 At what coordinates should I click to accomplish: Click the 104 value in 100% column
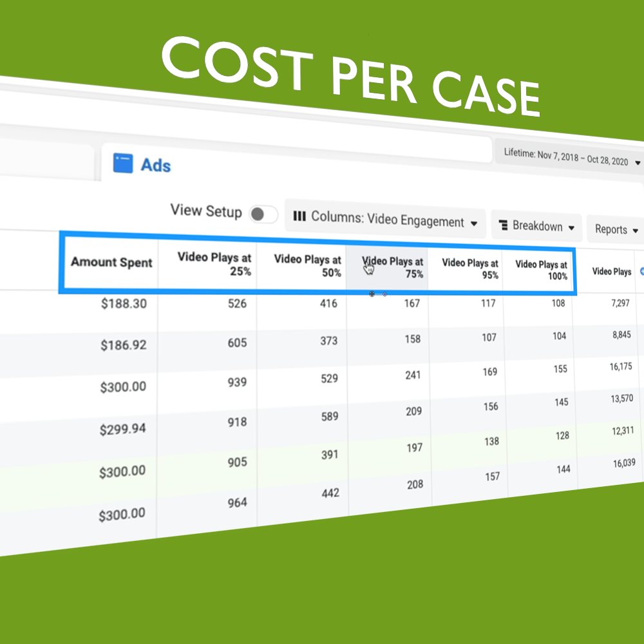(x=560, y=336)
